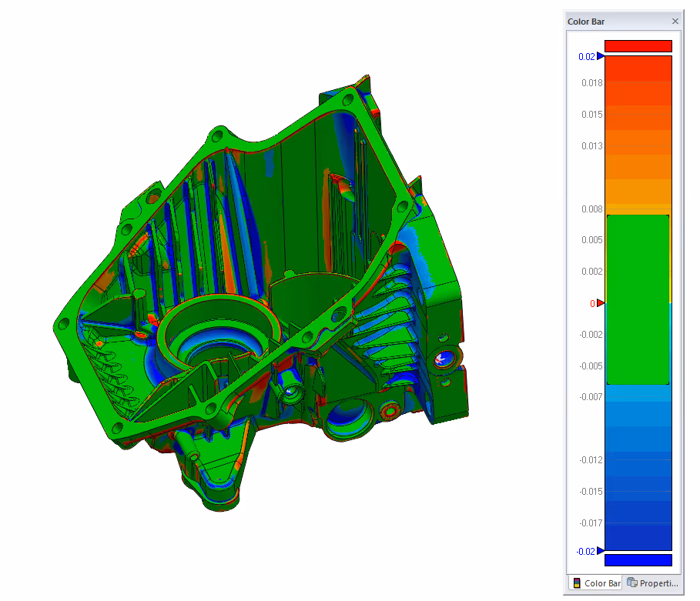Click the -0.005 scale label
700x601 pixels.
[x=591, y=366]
